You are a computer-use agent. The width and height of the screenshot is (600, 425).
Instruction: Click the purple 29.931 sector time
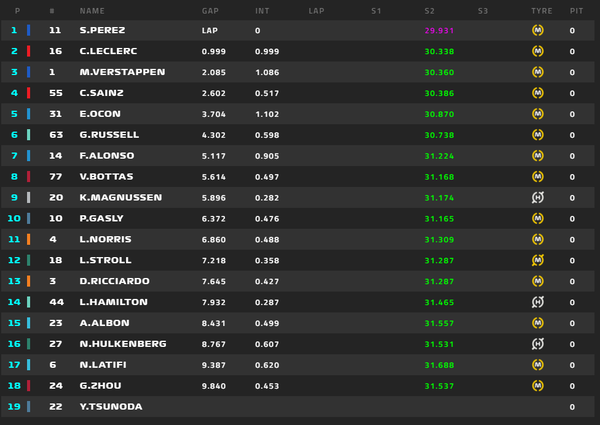[x=439, y=31]
